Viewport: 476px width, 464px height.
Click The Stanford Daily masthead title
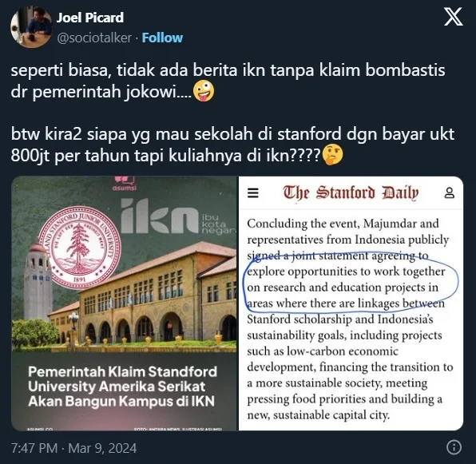click(x=351, y=193)
